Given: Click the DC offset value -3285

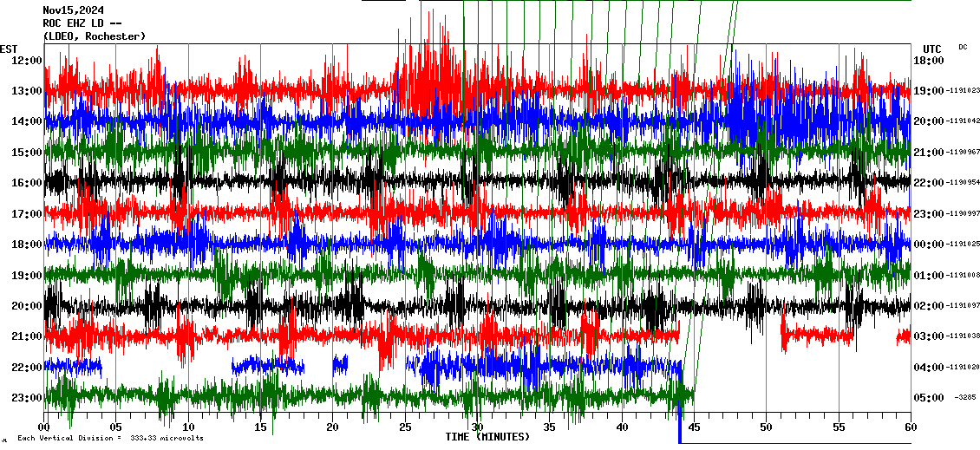Looking at the screenshot, I should click(x=966, y=398).
